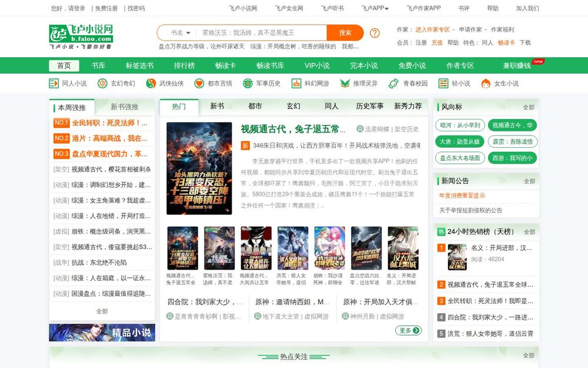Click author icon beside 地下道大主管

258,317
